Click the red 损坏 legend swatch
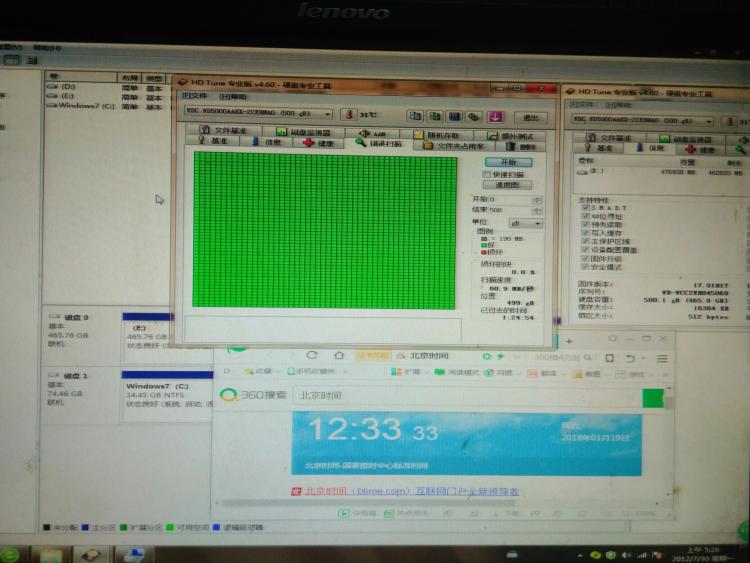The image size is (750, 563). (x=484, y=252)
